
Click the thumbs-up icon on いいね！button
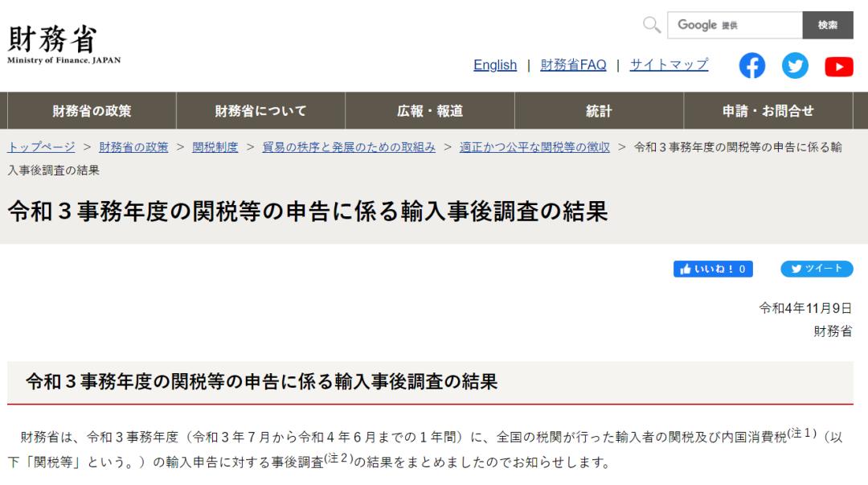tap(686, 269)
